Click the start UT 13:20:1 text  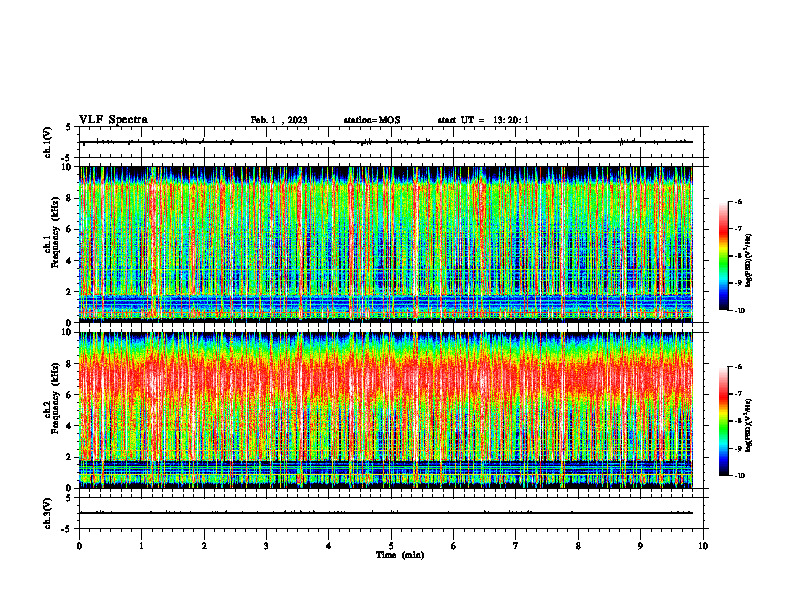pos(483,120)
